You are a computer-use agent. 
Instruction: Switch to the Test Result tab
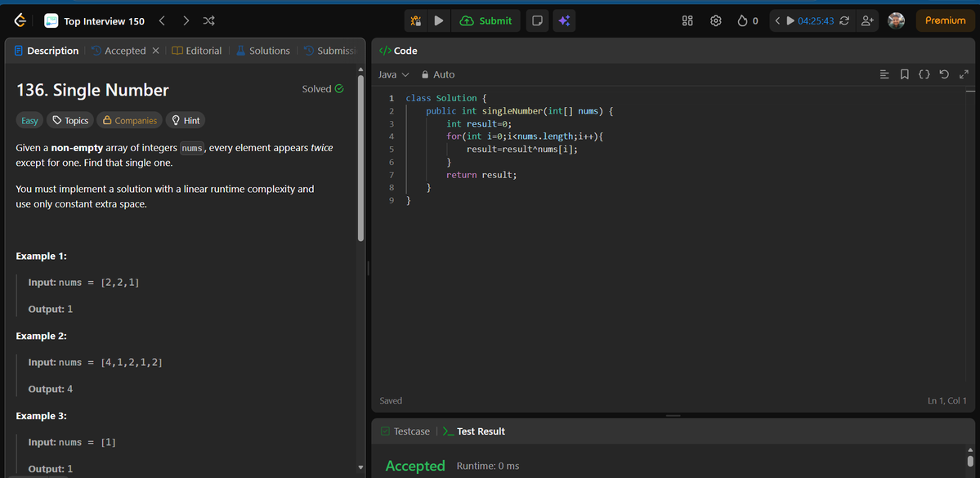(474, 431)
